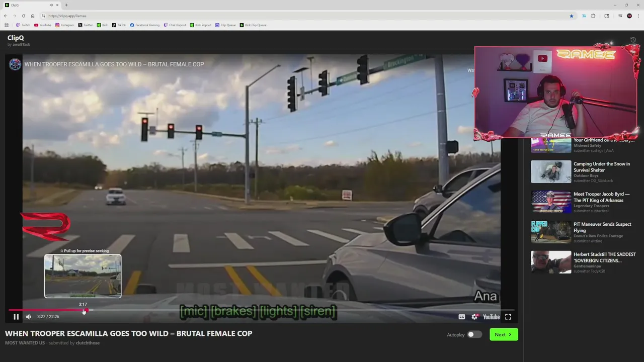Open the Kick Clip Queue bookmark
The image size is (644, 362).
(x=253, y=25)
